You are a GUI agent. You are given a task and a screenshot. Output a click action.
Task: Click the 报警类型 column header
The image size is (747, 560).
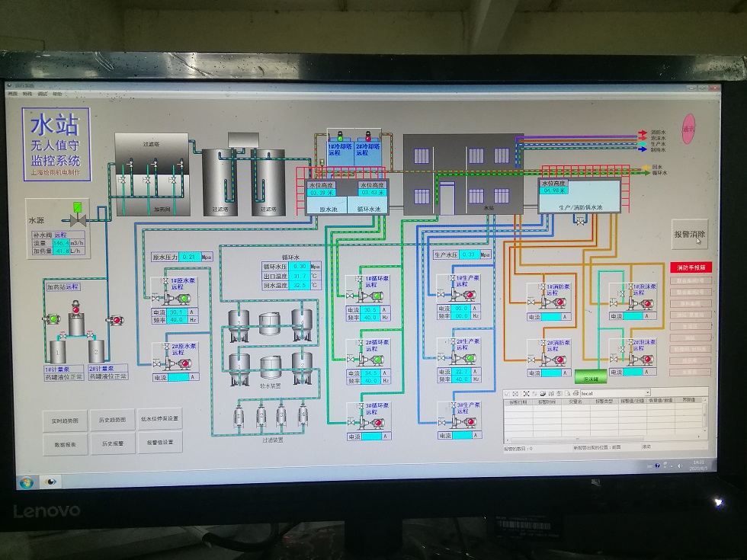coord(604,402)
